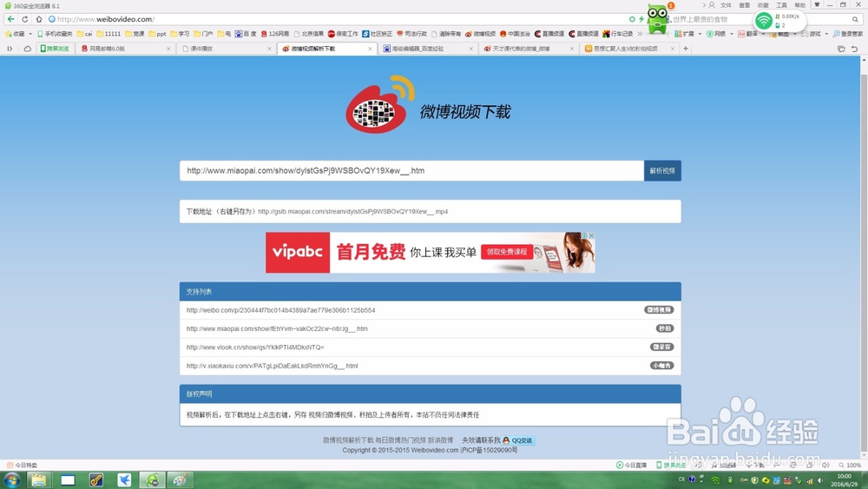This screenshot has height=489, width=868.
Task: Click the vlook.cn example URL row
Action: (431, 347)
